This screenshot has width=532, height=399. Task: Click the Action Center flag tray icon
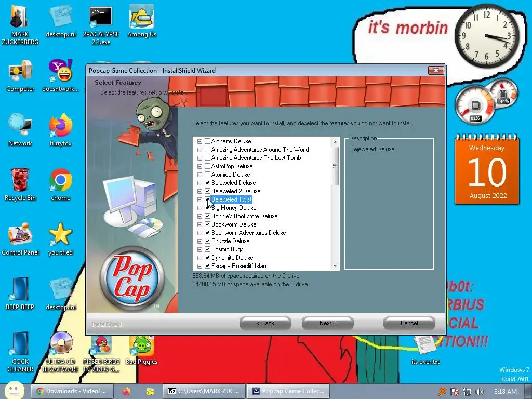pos(454,392)
